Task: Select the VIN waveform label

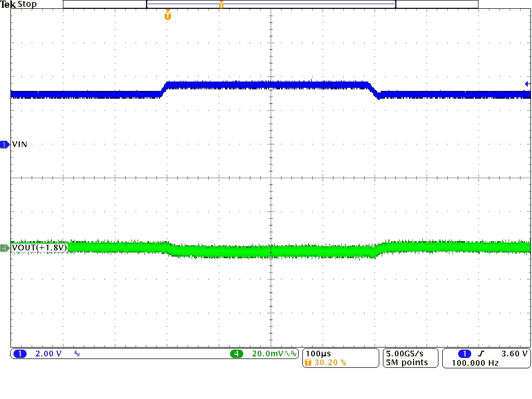Action: [x=20, y=144]
